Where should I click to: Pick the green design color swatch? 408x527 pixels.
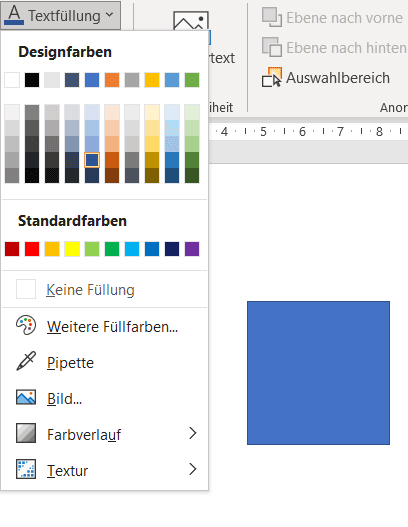click(x=192, y=80)
